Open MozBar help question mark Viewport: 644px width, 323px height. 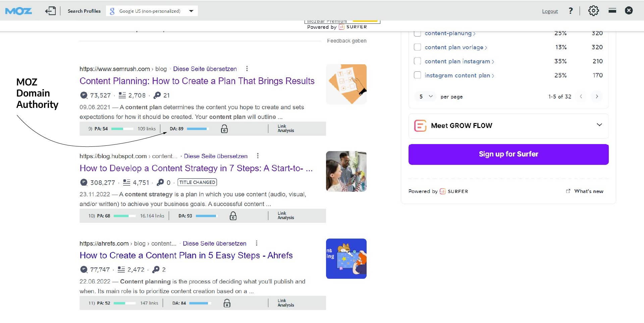(571, 11)
